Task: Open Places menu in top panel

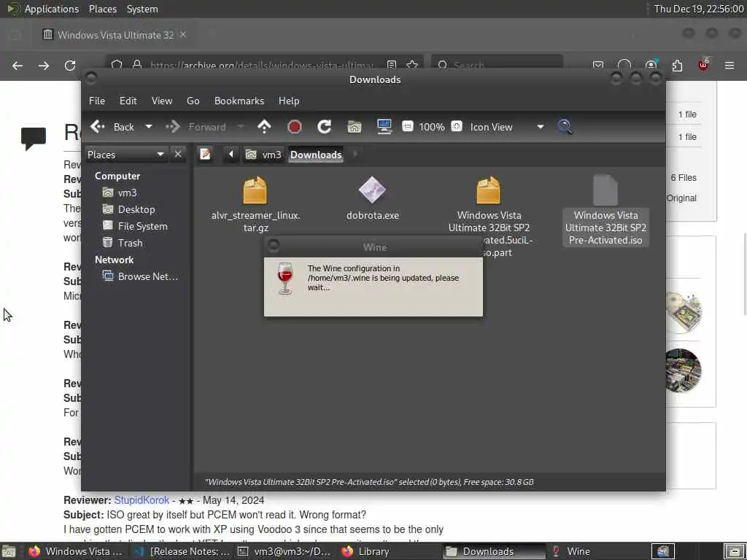Action: coord(102,9)
